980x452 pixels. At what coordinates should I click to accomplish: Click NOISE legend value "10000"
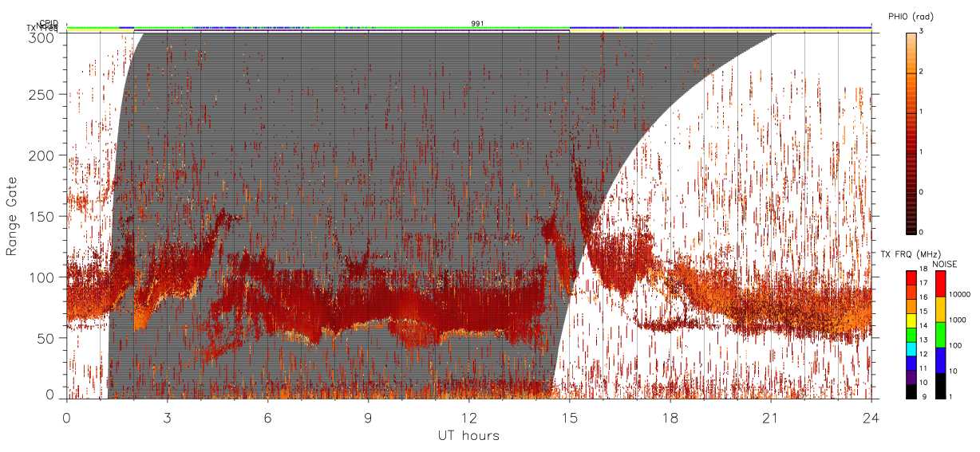(x=959, y=296)
